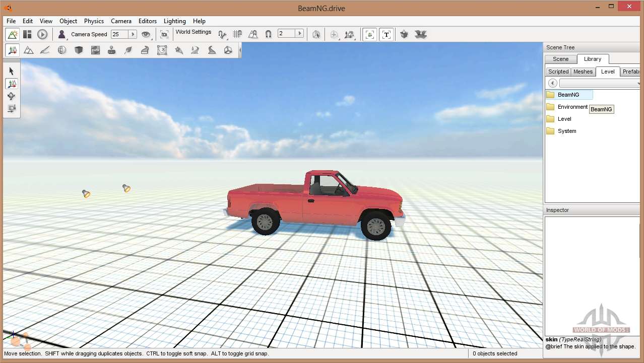Select the Sketch Tool cube icon
Image resolution: width=644 pixels, height=363 pixels.
pyautogui.click(x=79, y=50)
